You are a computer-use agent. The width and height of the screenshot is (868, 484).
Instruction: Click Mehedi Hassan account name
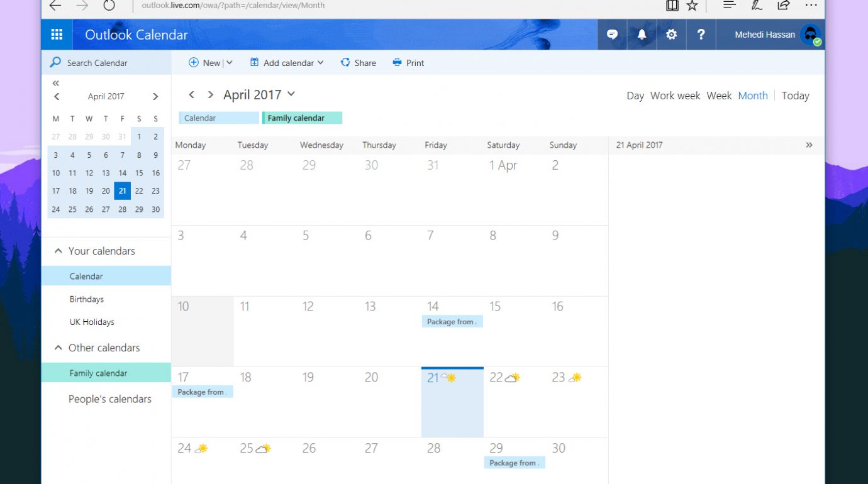(765, 35)
